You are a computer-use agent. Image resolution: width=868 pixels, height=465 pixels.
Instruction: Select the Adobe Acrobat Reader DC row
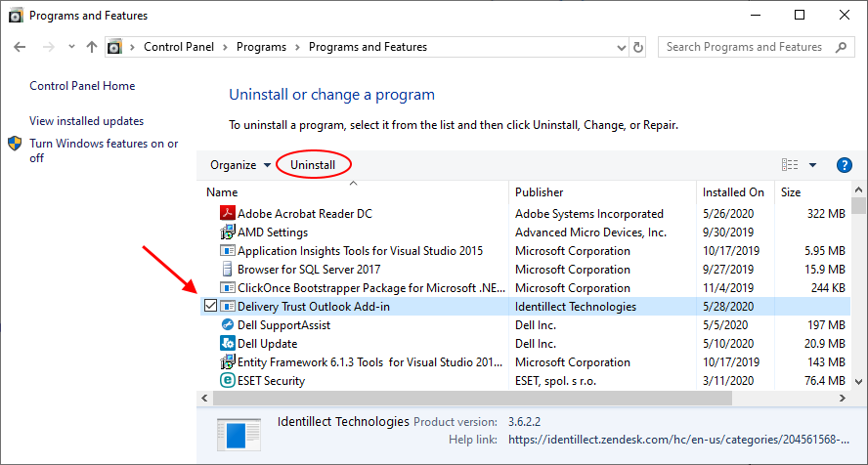(x=525, y=213)
